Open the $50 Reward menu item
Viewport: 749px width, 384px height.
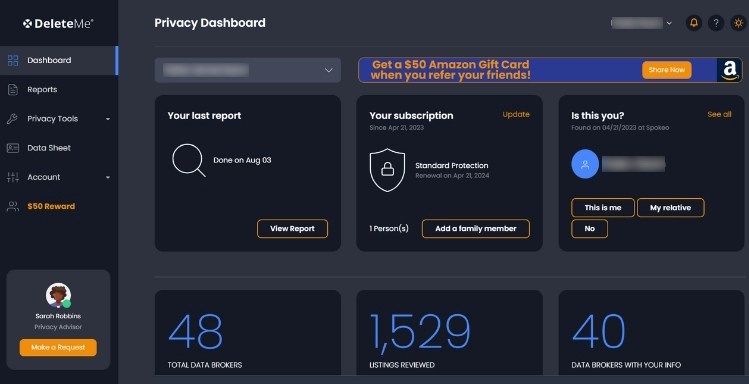(59, 206)
